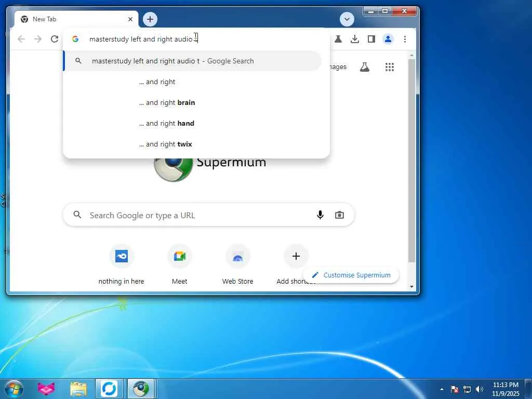Go forward using the forward arrow
The image size is (532, 399).
[x=37, y=39]
